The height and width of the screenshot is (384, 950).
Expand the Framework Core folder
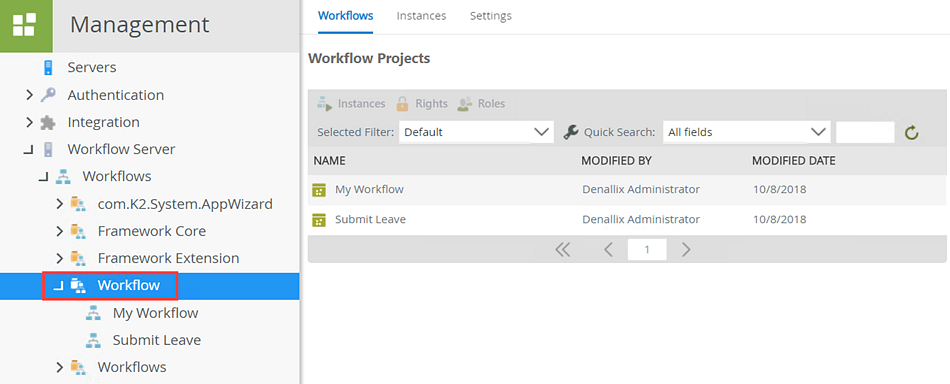(59, 231)
